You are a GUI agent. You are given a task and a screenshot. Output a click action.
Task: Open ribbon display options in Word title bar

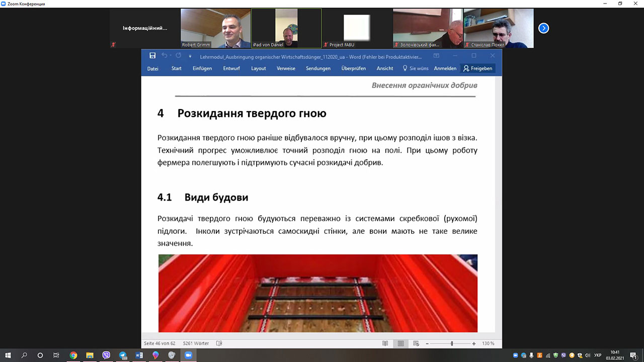(436, 56)
